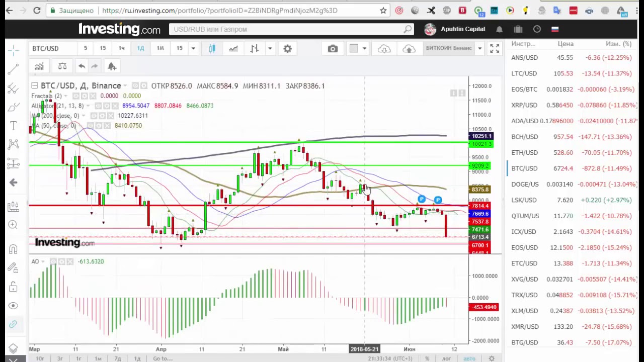Image resolution: width=644 pixels, height=362 pixels.
Task: Take a chart snapshot with camera icon
Action: [x=333, y=48]
